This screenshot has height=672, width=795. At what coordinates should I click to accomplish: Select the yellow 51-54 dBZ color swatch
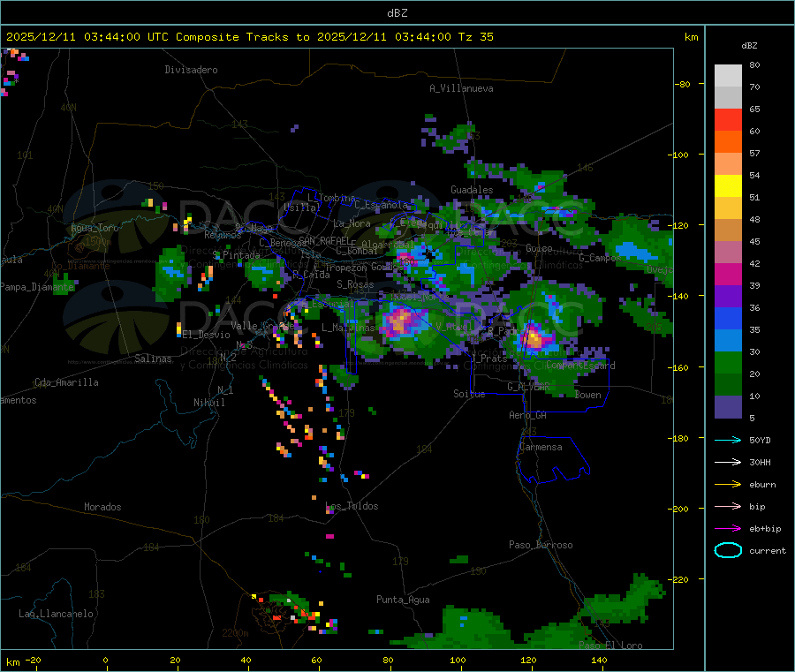pyautogui.click(x=728, y=186)
